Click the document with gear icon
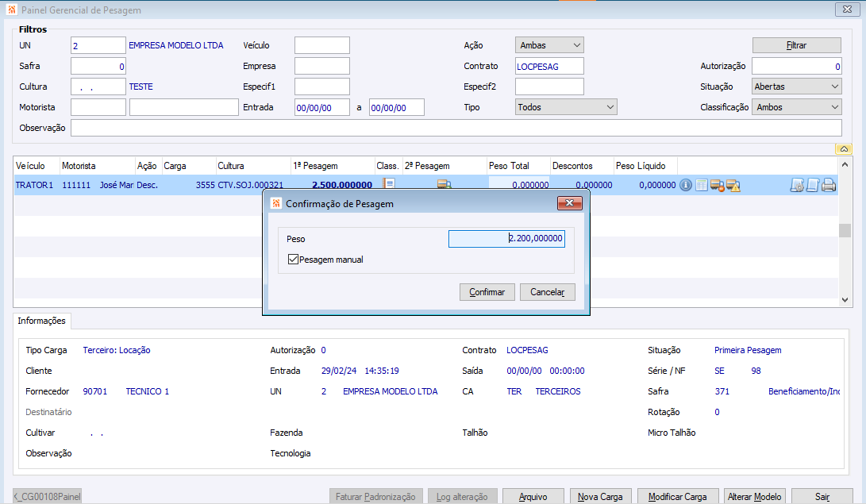Viewport: 866px width, 504px height. pos(797,185)
